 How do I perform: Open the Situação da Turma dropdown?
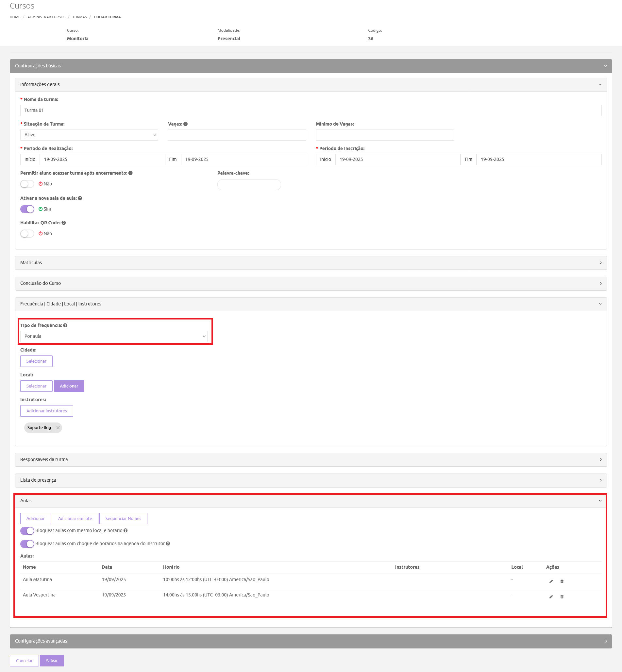[89, 135]
